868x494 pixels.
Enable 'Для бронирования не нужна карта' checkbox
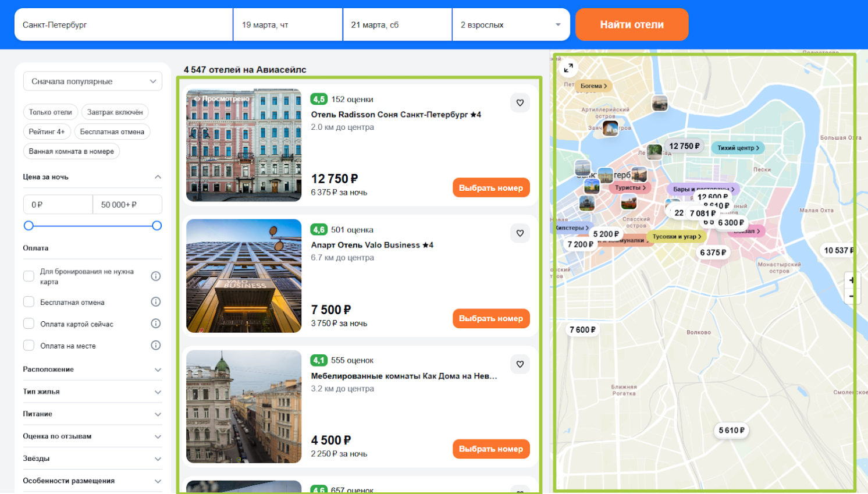pyautogui.click(x=29, y=276)
